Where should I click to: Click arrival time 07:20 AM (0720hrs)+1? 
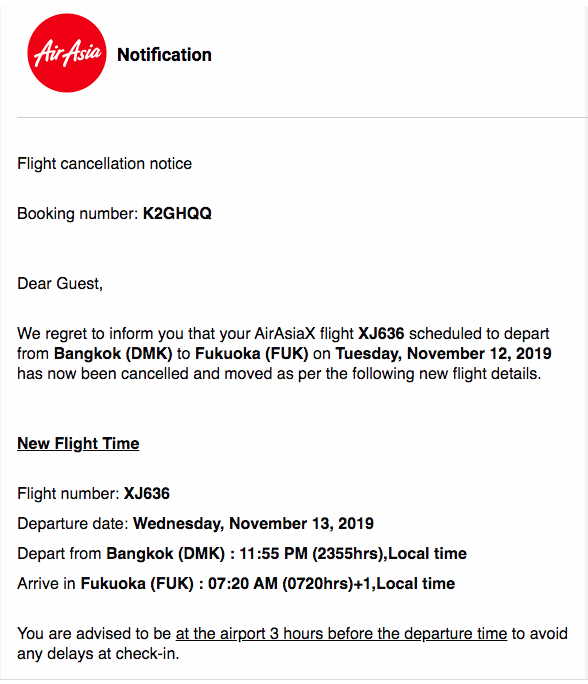pyautogui.click(x=291, y=583)
